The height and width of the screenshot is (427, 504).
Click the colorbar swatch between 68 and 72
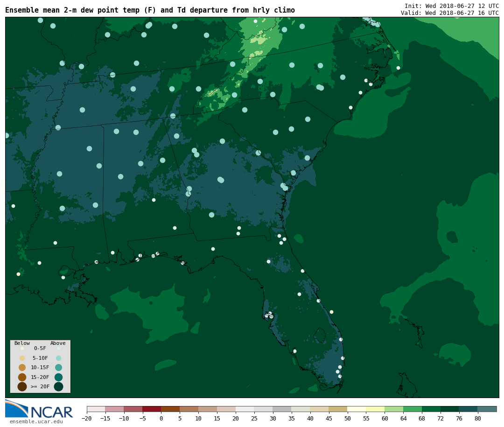click(431, 409)
